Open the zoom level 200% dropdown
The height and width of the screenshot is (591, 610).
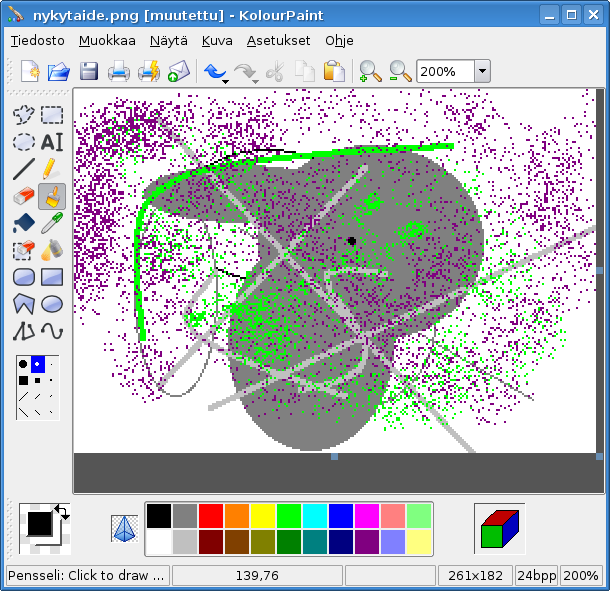point(483,71)
